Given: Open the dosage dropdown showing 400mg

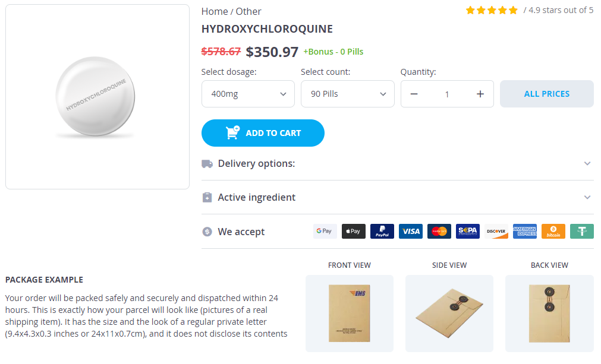Looking at the screenshot, I should click(248, 94).
